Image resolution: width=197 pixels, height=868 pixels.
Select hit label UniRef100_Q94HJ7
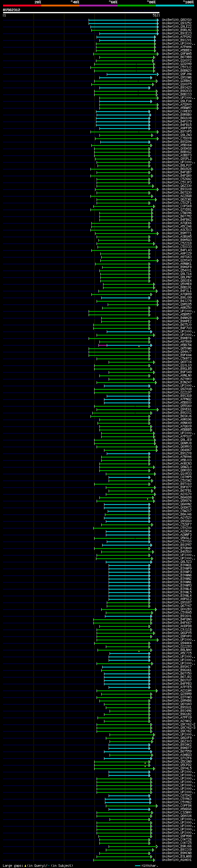pos(177,352)
